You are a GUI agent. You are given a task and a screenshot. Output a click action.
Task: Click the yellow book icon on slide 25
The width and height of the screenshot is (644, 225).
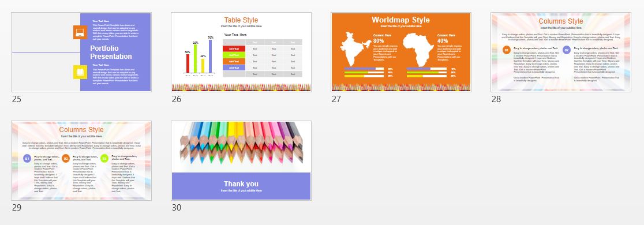pos(81,72)
